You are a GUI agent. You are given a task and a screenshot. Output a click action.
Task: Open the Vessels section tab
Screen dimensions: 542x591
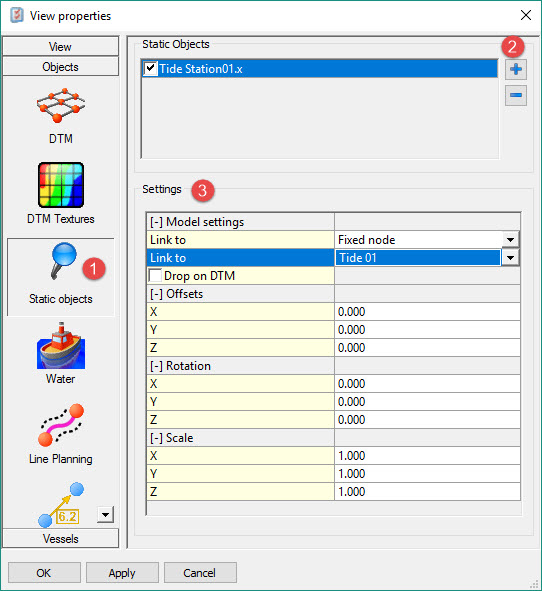click(x=61, y=538)
